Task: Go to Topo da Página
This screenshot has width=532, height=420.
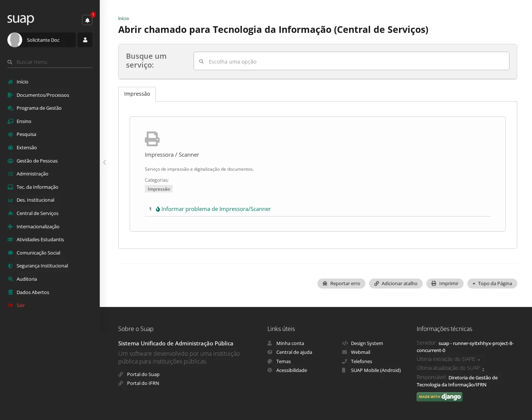Action: [x=492, y=283]
